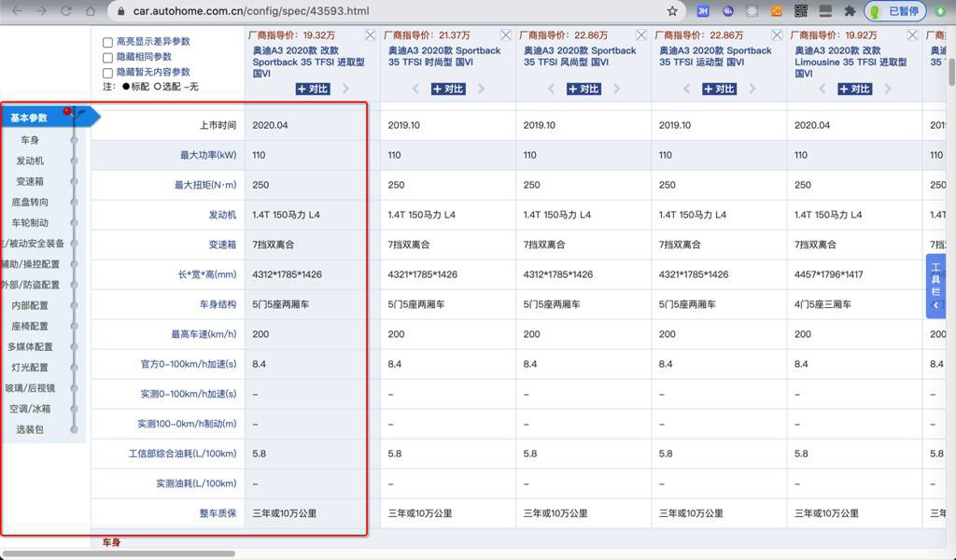
Task: Open 多媒体配置 in sidebar navigation
Action: 30,346
